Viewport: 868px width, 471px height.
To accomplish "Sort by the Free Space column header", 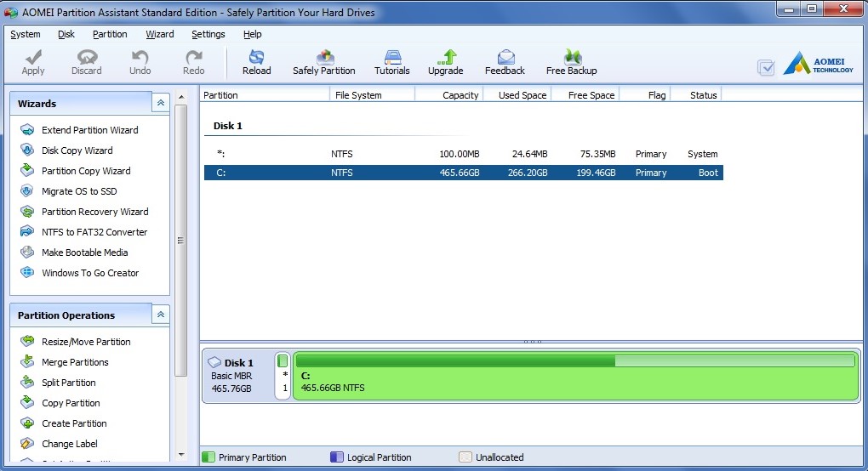I will pos(585,95).
